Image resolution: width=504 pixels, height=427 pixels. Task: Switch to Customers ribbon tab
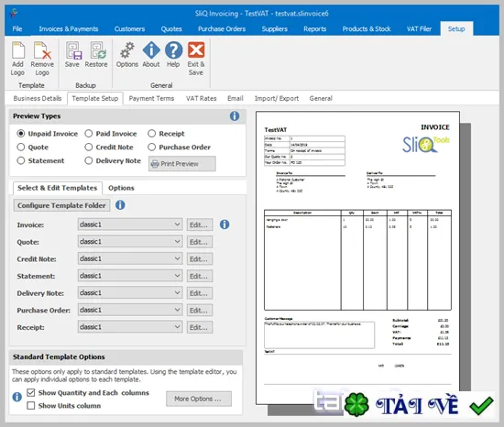129,29
